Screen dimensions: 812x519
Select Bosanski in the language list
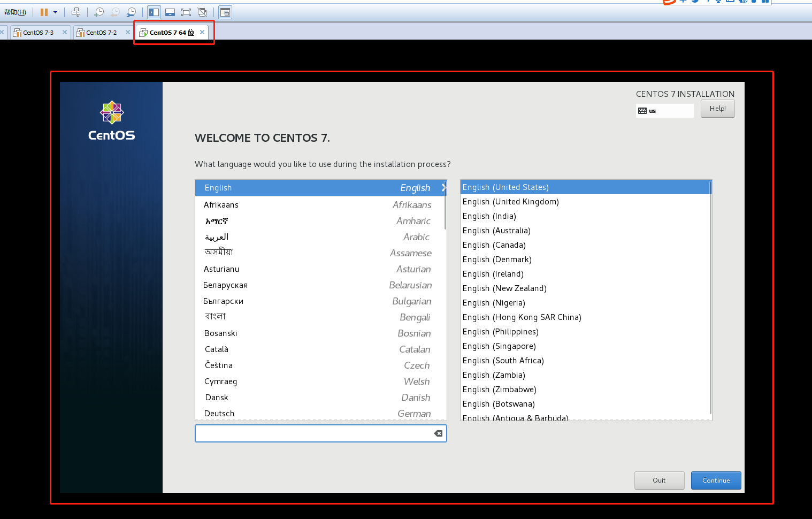[x=320, y=333]
